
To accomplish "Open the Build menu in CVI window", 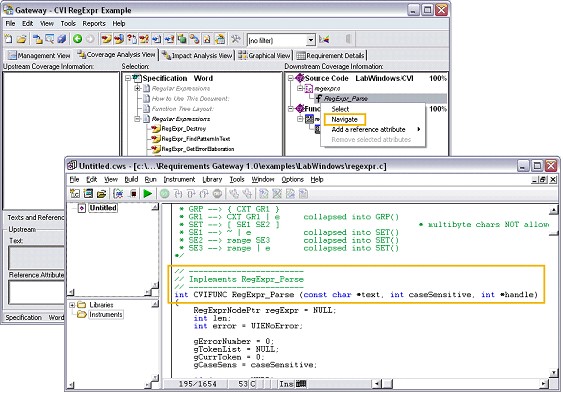I will 131,179.
